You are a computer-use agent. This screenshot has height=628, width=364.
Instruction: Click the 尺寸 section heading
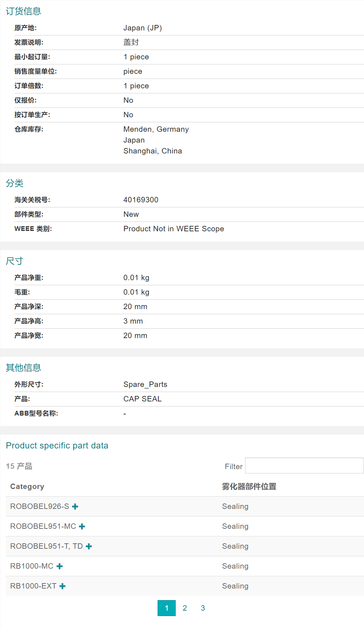15,261
